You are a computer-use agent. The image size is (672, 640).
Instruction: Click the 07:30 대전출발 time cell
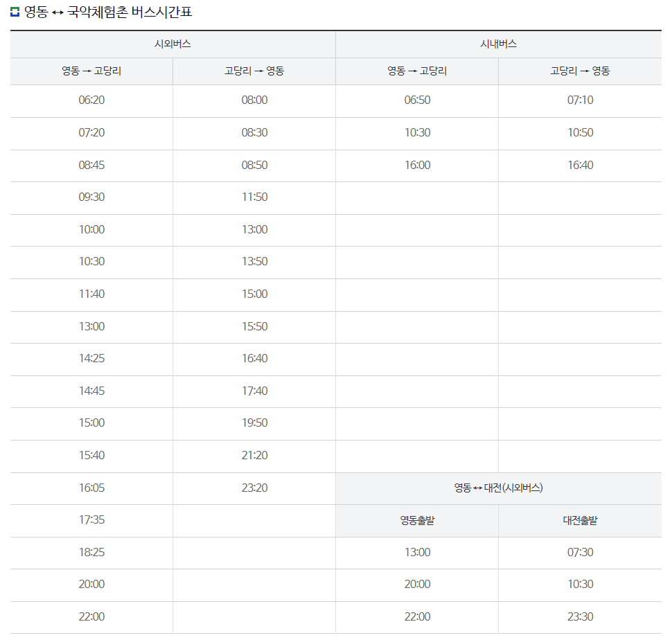pyautogui.click(x=580, y=553)
